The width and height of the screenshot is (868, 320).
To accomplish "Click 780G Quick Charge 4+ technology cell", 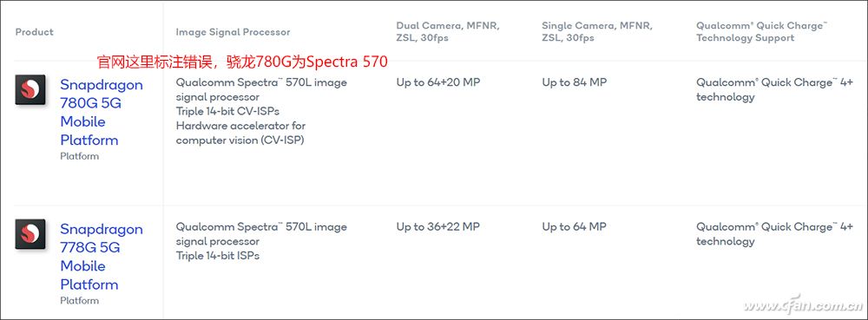I will (x=774, y=89).
